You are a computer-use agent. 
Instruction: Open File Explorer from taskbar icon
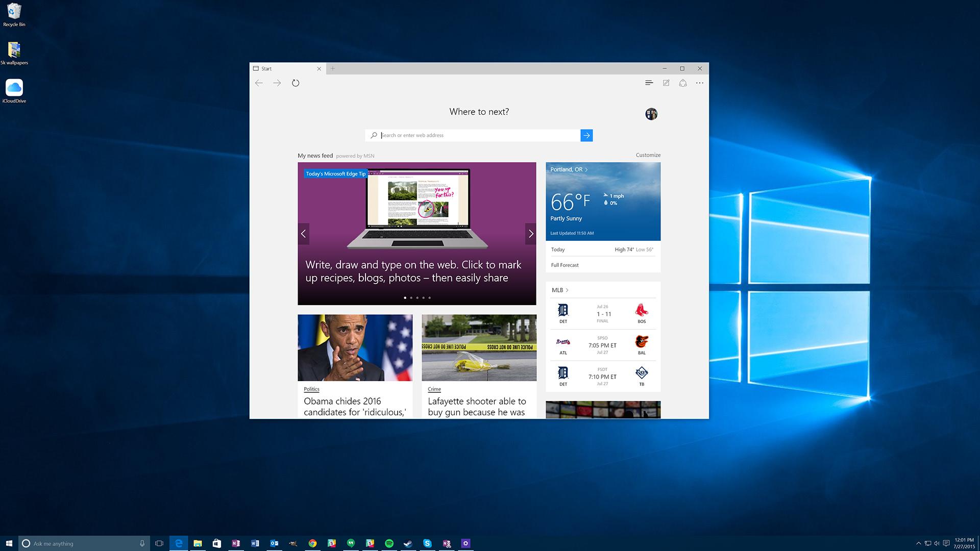(x=197, y=543)
